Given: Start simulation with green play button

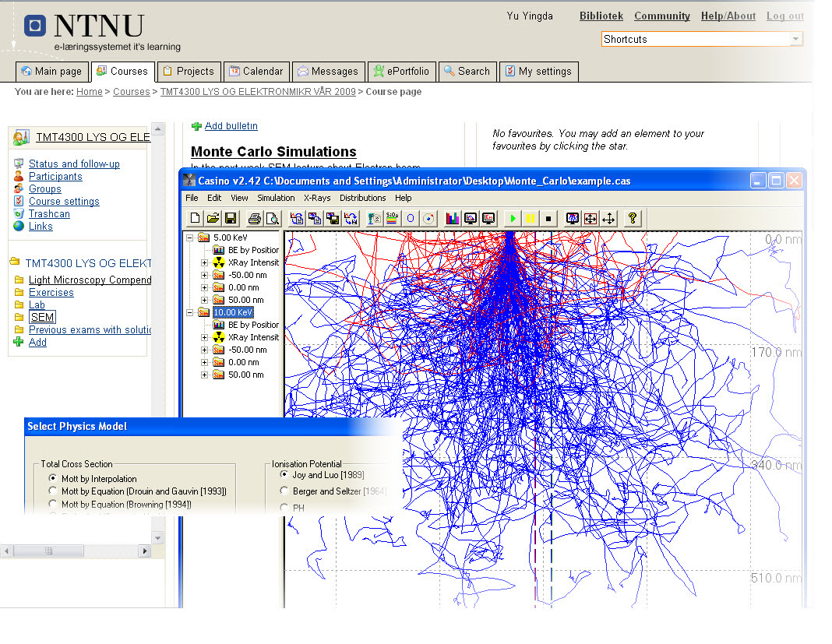Looking at the screenshot, I should (513, 219).
